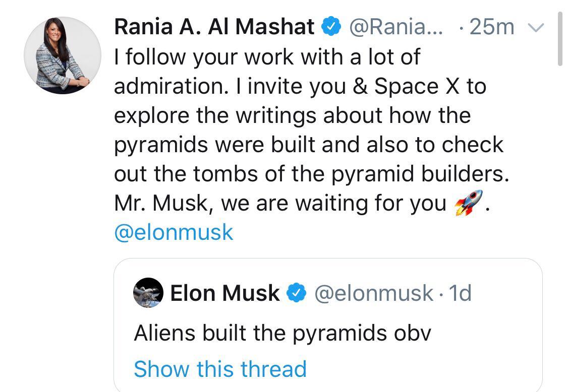Screen dimensions: 567x392
Task: Click the 'pyramids were built and also' text line
Action: pos(309,145)
